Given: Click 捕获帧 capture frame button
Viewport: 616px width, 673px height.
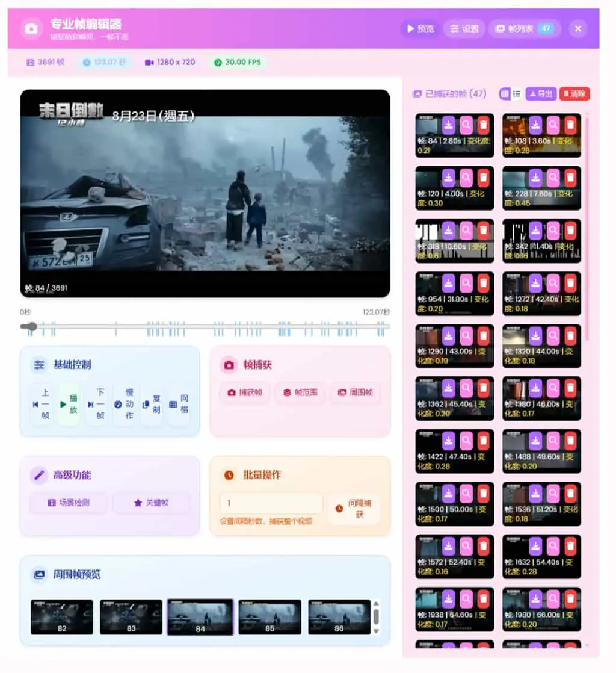Looking at the screenshot, I should coord(245,392).
